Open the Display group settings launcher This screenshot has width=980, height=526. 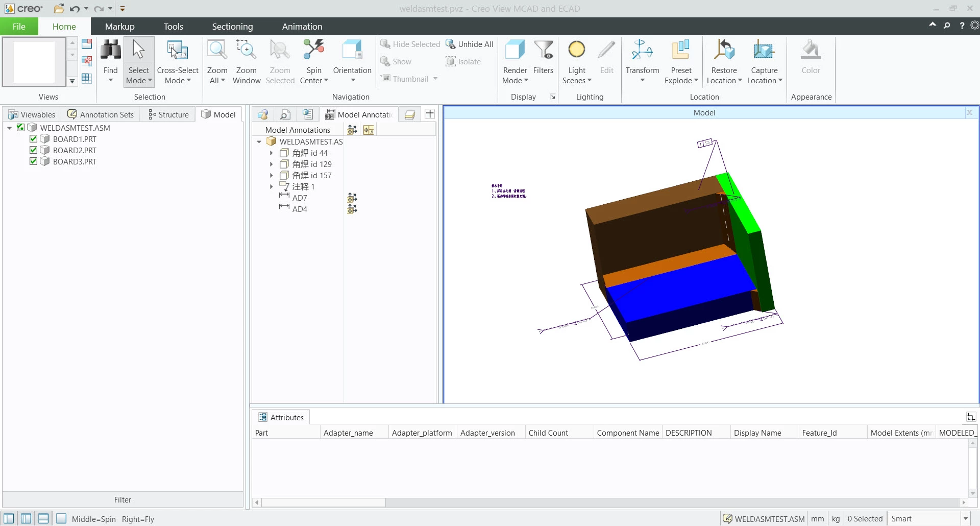pyautogui.click(x=552, y=97)
